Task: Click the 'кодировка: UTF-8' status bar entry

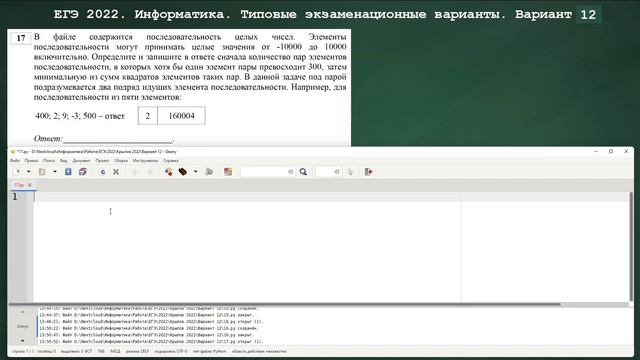Action: (171, 351)
